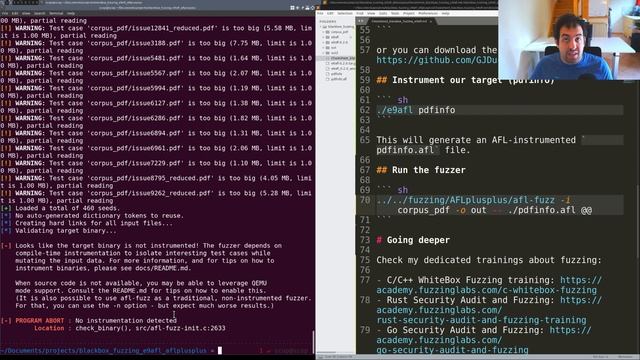This screenshot has height=360, width=640.
Task: Open the Goto menu in Sublime Text
Action: (x=383, y=13)
